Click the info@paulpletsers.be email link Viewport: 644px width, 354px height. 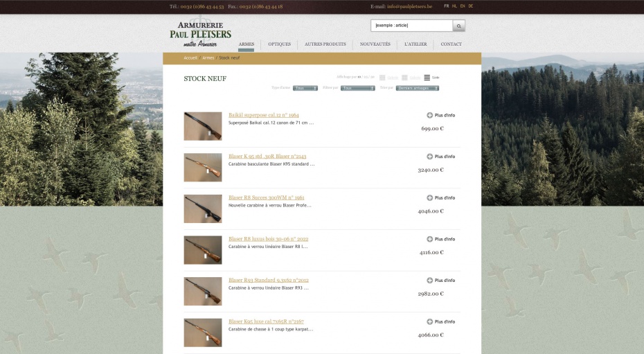pyautogui.click(x=409, y=6)
